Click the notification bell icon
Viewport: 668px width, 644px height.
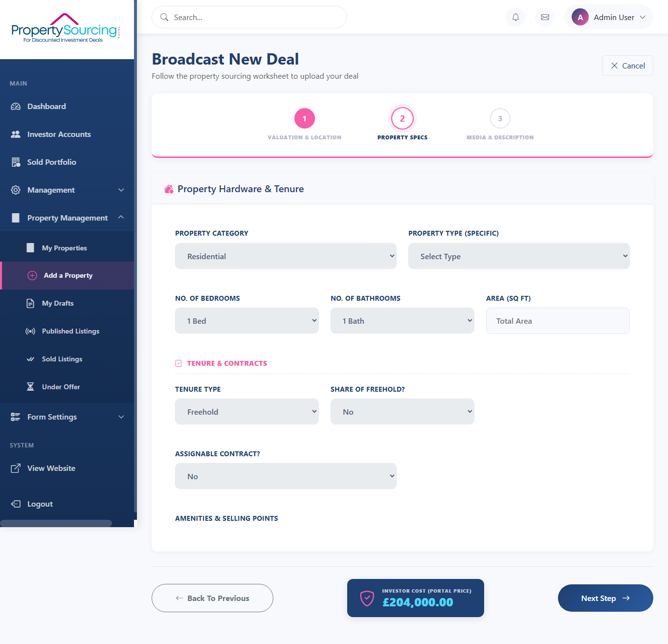[x=515, y=17]
